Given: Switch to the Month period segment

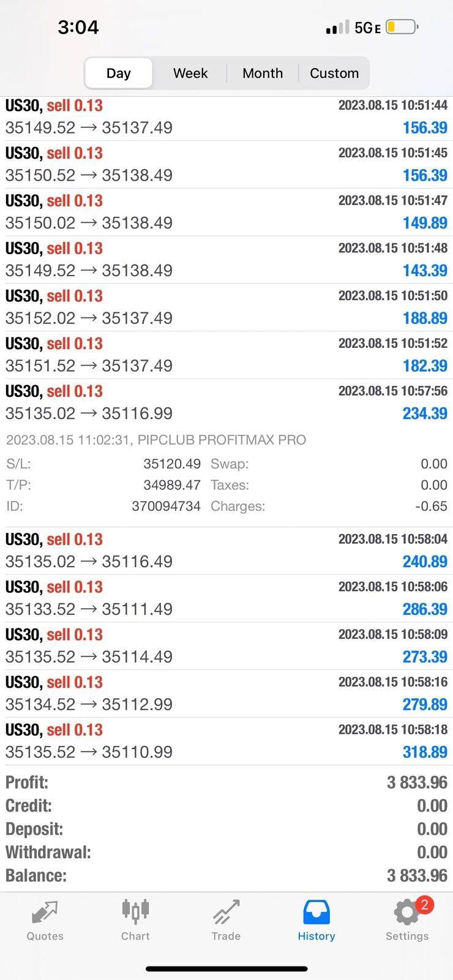Looking at the screenshot, I should [263, 73].
